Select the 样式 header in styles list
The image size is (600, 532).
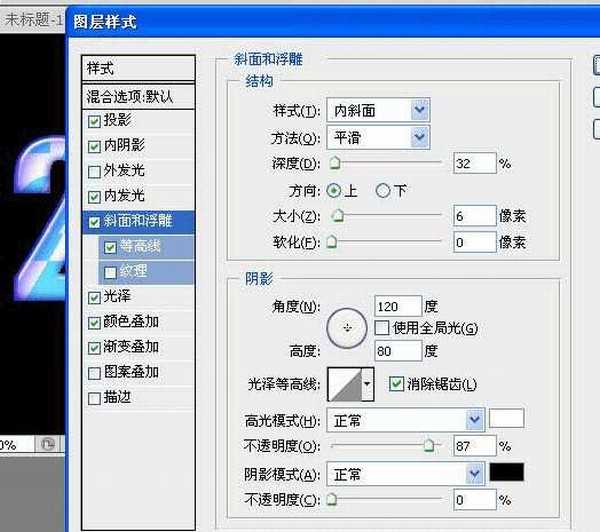(139, 69)
